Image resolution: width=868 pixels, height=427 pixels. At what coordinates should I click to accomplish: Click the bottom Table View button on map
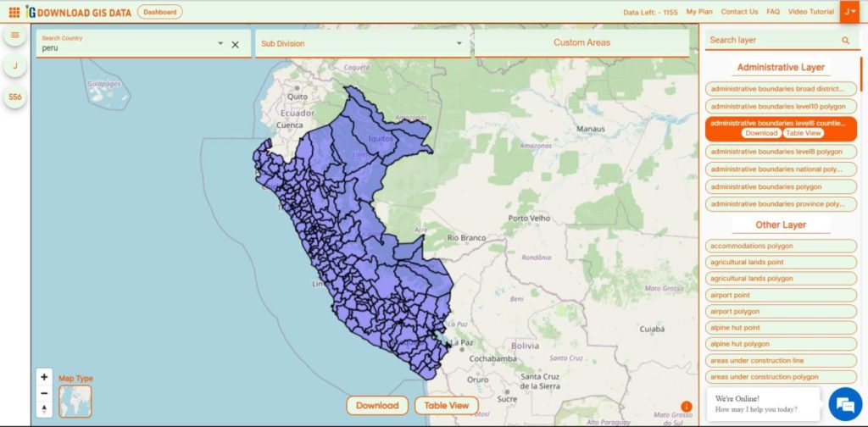click(x=446, y=406)
